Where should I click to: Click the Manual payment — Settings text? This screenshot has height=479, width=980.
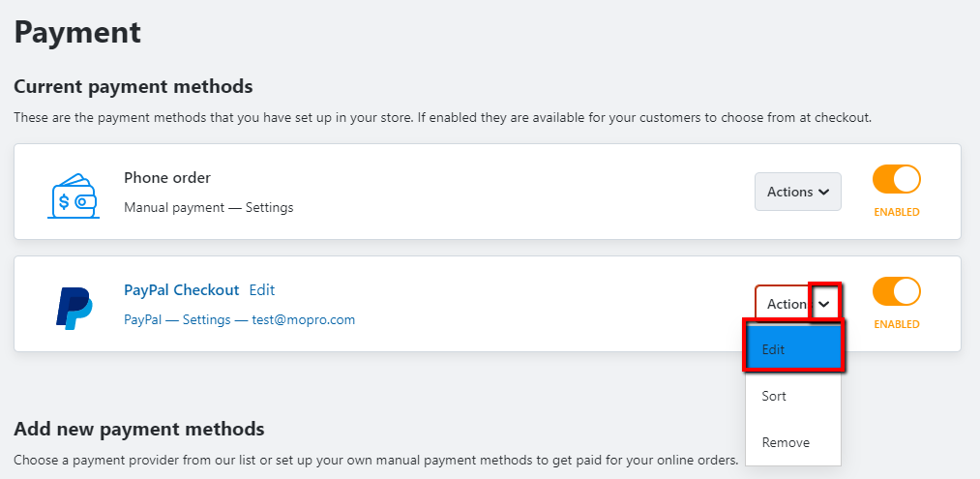point(209,207)
